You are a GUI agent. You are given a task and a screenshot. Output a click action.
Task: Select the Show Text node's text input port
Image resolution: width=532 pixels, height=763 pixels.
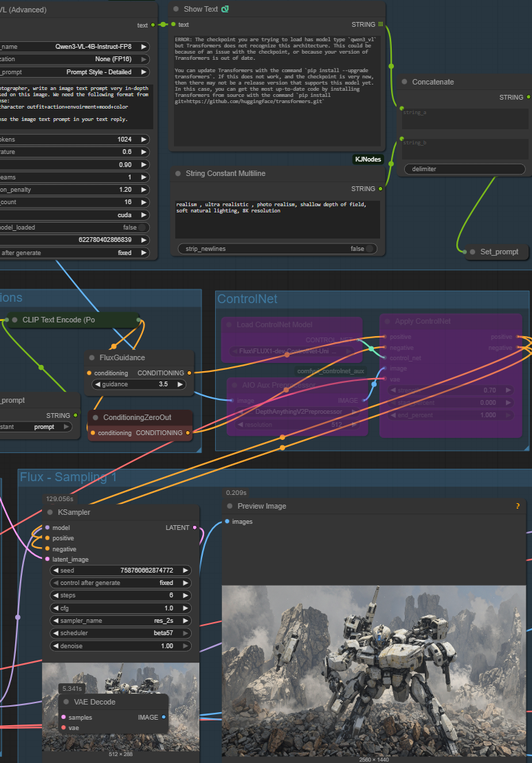click(173, 24)
